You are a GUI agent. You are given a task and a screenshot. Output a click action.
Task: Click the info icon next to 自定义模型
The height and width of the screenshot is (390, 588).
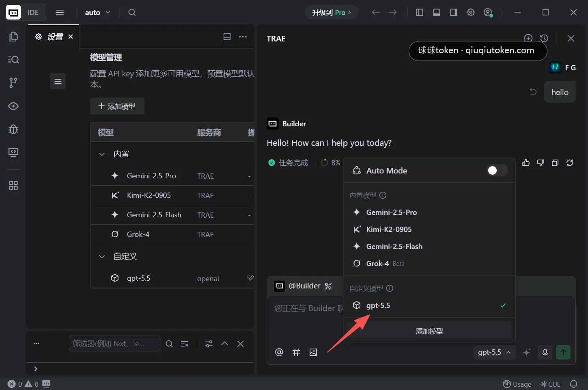tap(390, 288)
